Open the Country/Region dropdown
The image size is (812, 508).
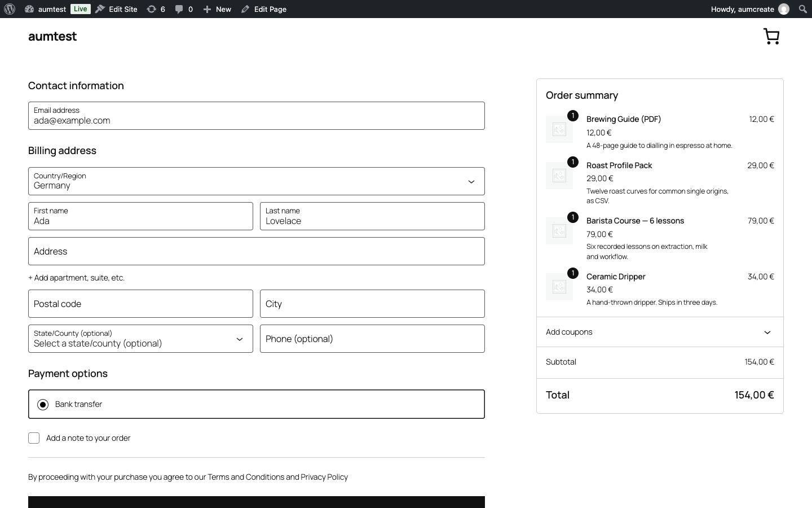coord(257,181)
